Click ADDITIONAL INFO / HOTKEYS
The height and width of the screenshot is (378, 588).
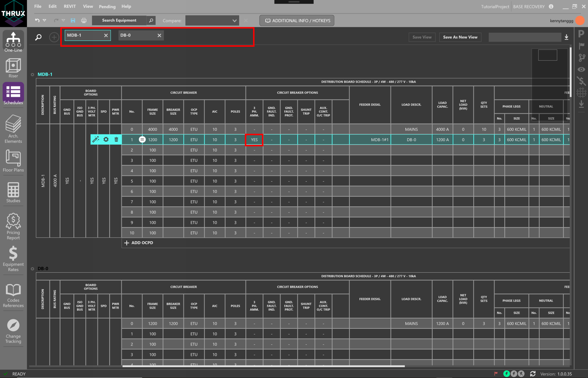[296, 20]
